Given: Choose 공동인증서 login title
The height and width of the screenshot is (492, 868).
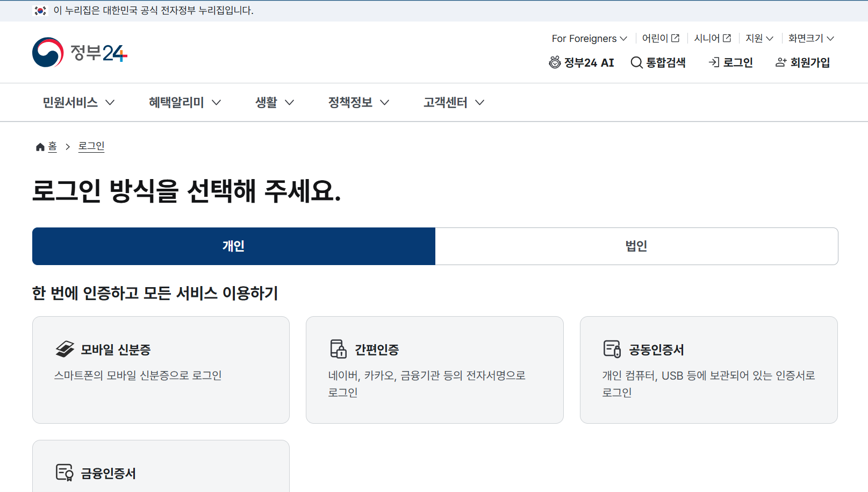Looking at the screenshot, I should click(x=656, y=350).
